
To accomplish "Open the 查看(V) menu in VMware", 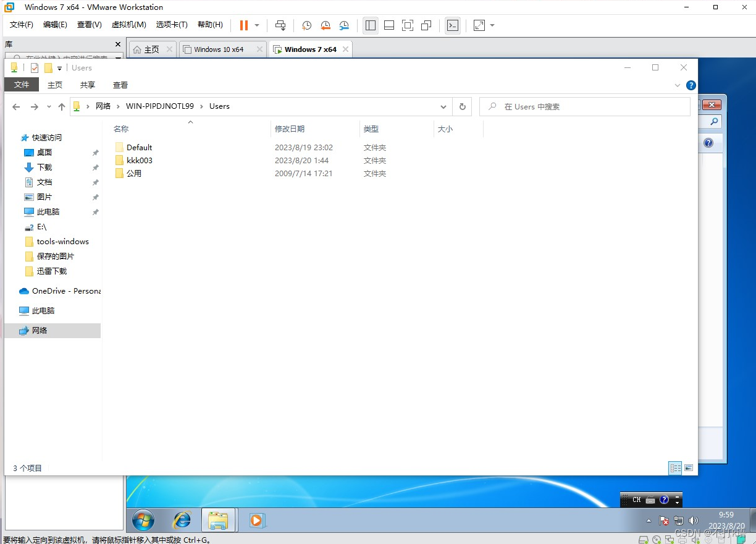I will pos(89,25).
